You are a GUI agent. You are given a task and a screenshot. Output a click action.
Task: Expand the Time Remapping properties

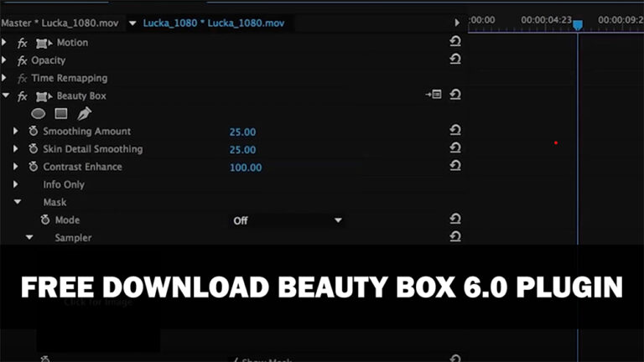click(x=4, y=78)
